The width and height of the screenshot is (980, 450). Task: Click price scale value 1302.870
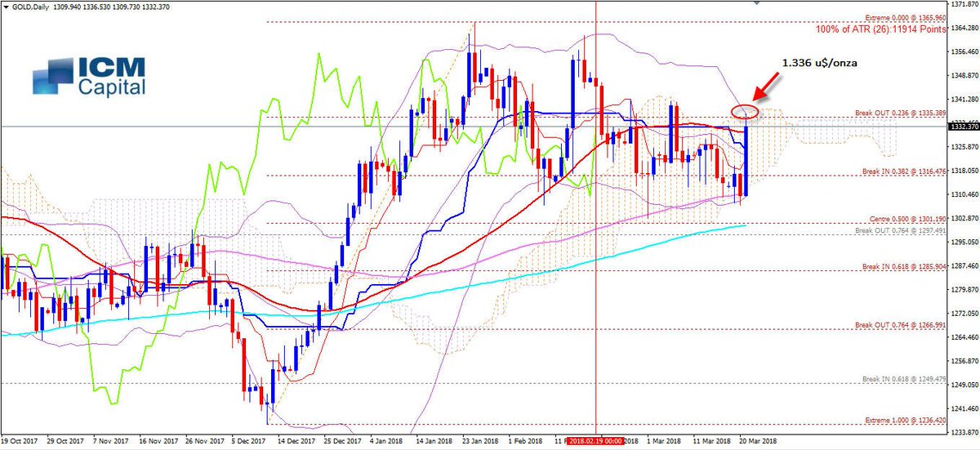(964, 218)
